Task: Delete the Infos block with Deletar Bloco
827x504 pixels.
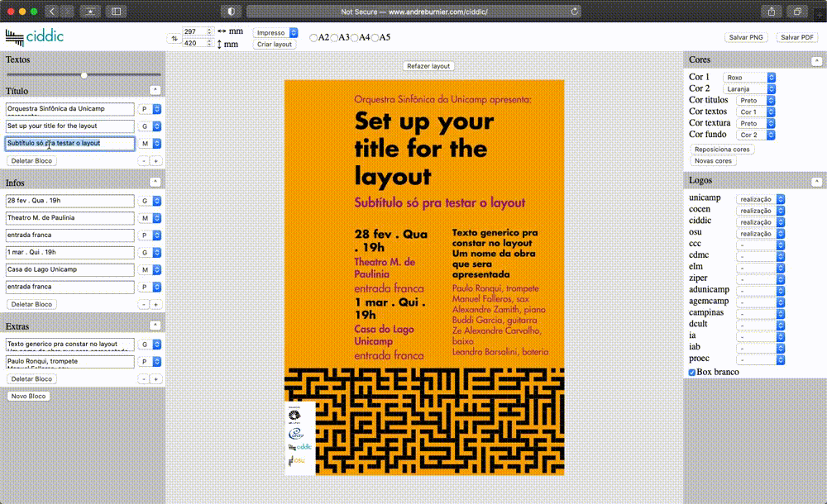Action: click(31, 304)
